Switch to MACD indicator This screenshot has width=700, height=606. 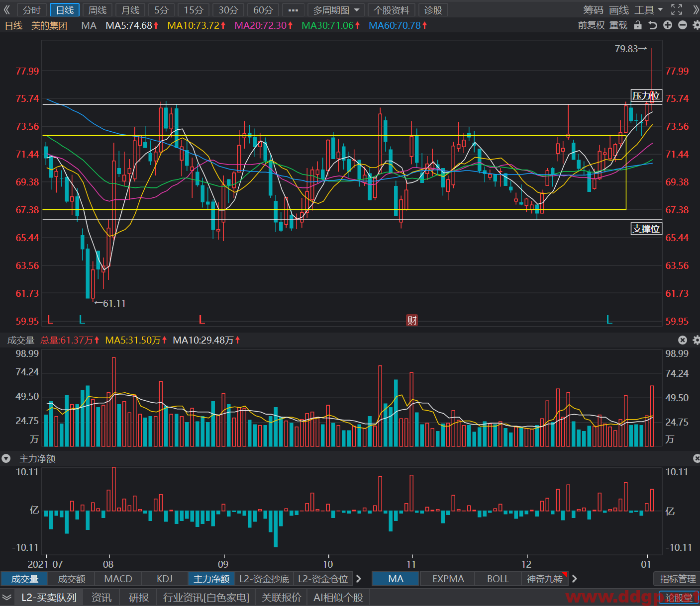[x=118, y=579]
